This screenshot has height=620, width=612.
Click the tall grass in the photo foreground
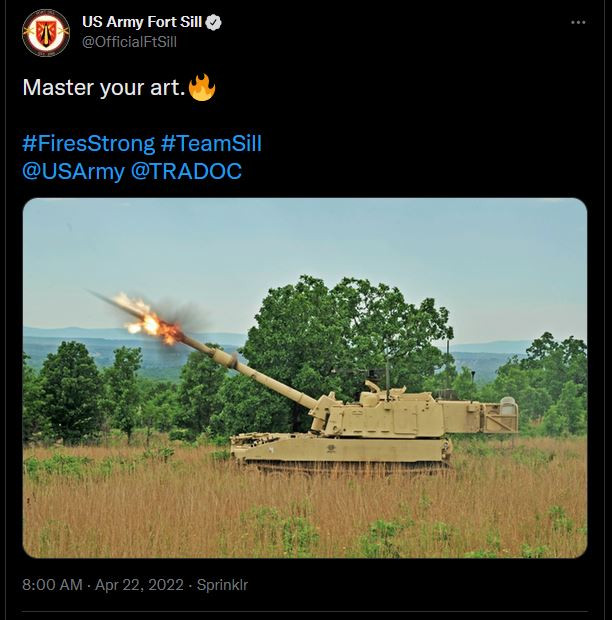point(300,510)
